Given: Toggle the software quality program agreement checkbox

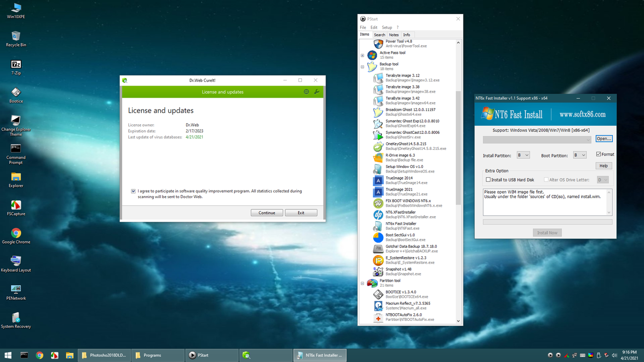Looking at the screenshot, I should tap(133, 191).
